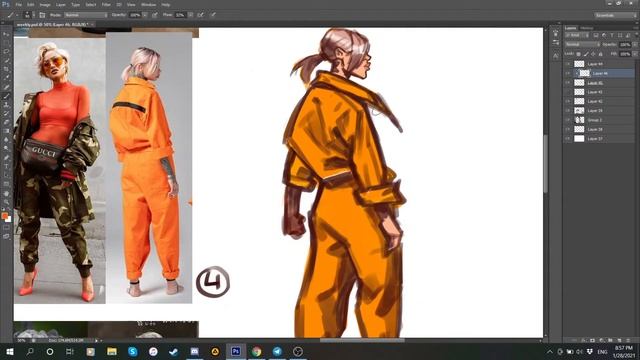Image resolution: width=640 pixels, height=360 pixels.
Task: Pick the white background color swatch
Action: coord(9,220)
